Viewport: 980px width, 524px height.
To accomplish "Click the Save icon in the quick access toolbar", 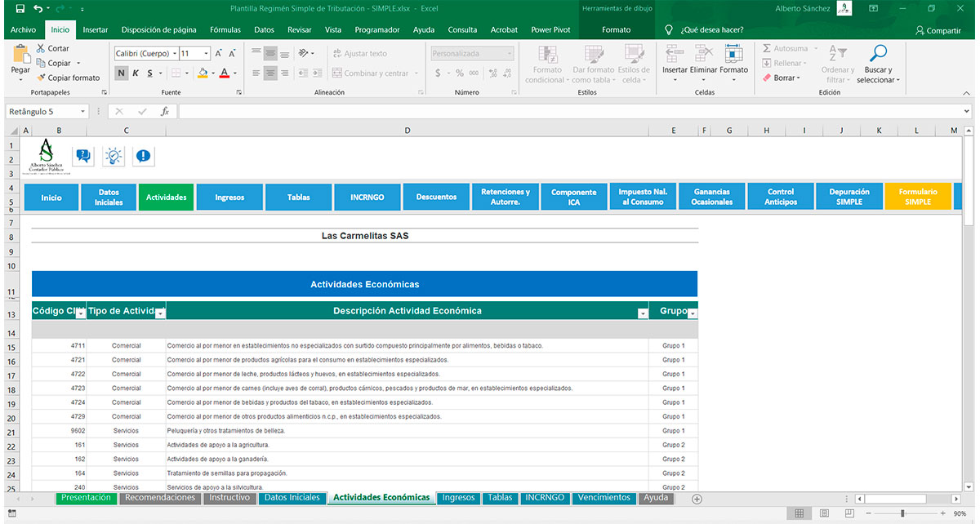I will coord(19,9).
